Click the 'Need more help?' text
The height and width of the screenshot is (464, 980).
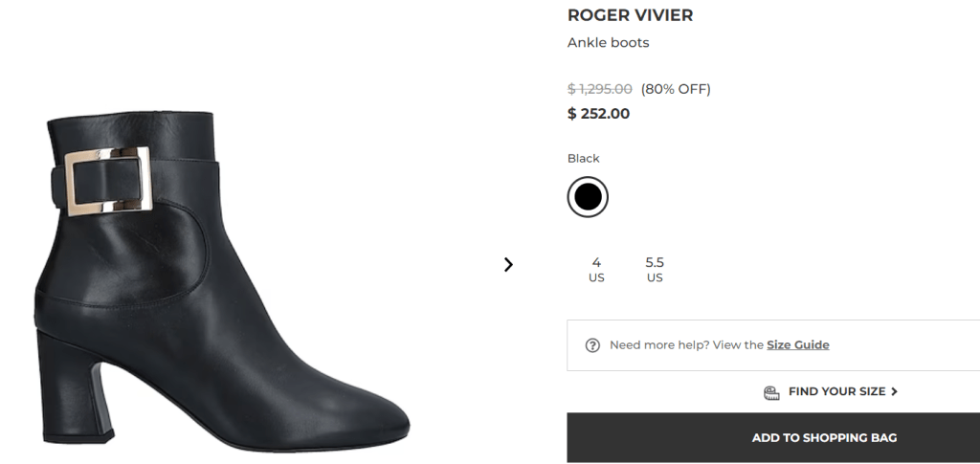click(658, 345)
